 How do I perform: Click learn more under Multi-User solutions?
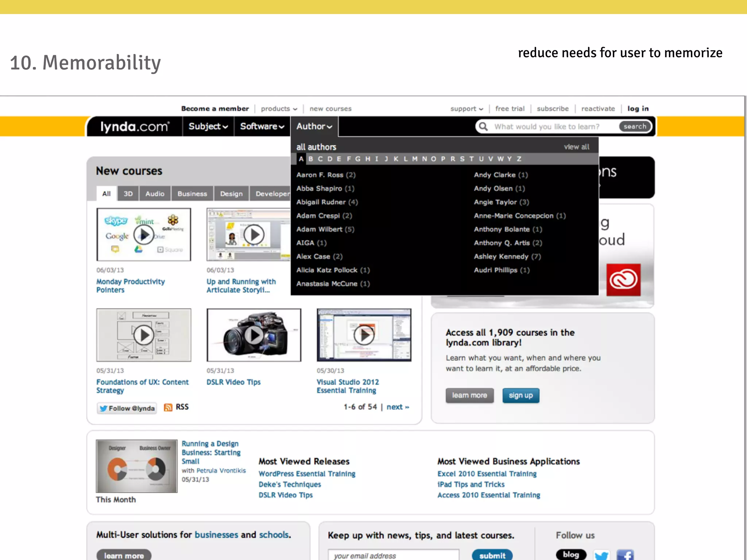tap(124, 555)
